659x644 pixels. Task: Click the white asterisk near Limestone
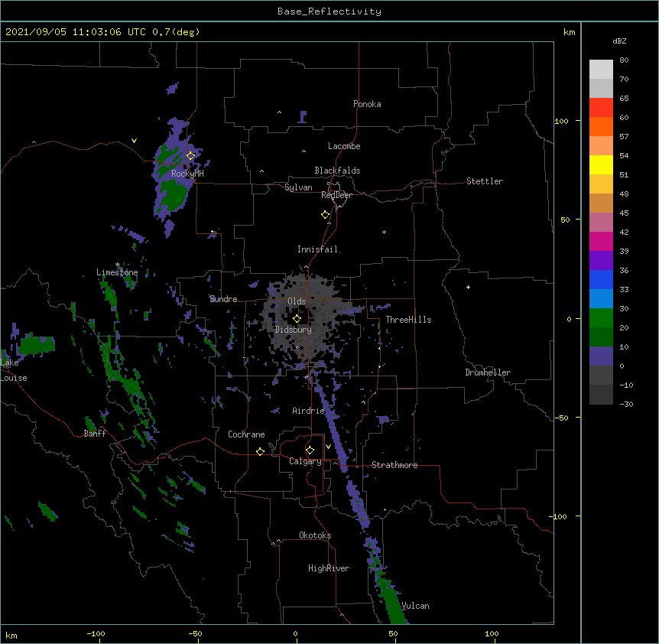click(118, 265)
